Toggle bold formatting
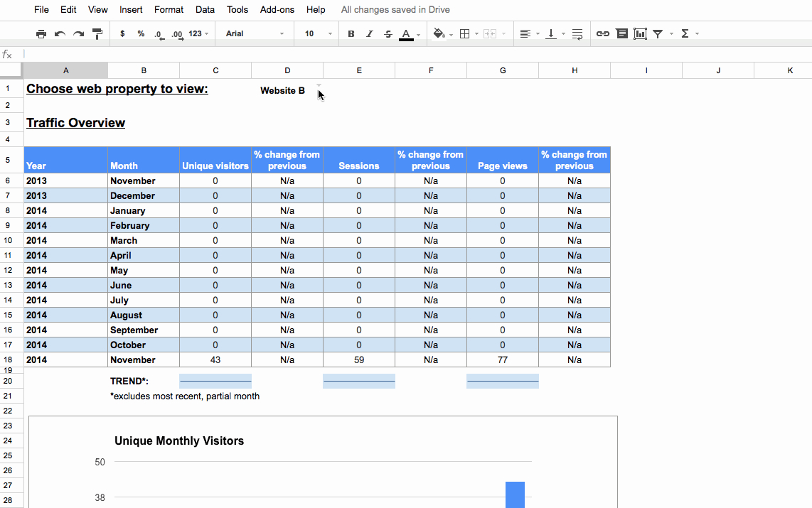812x508 pixels. 351,33
